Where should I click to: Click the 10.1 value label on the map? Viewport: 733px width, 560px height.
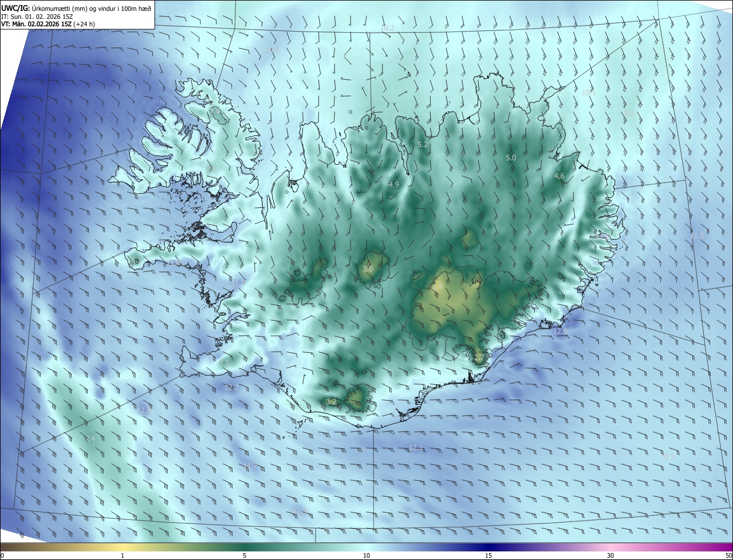pyautogui.click(x=589, y=93)
